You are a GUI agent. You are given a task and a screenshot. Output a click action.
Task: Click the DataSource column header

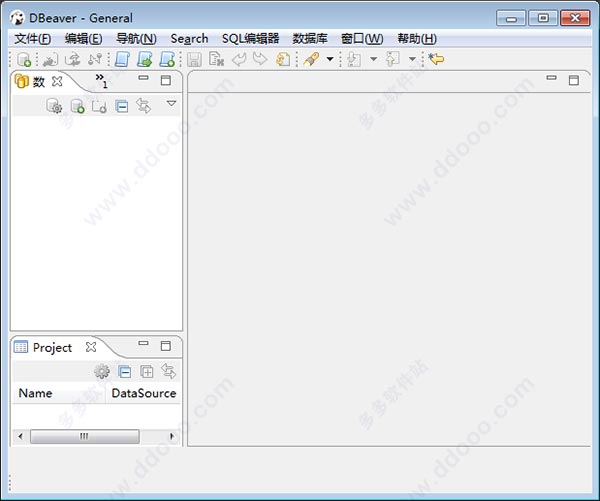point(143,393)
